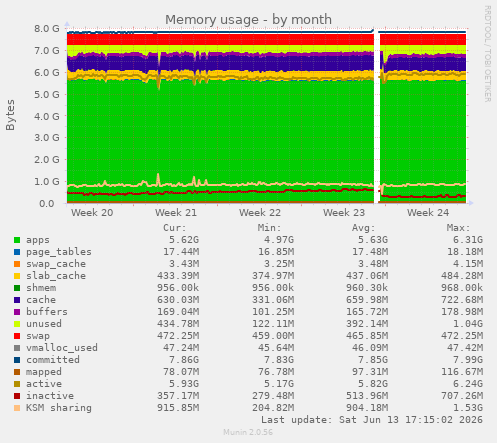
Task: Click the 'Week 20' axis label
Action: point(92,213)
